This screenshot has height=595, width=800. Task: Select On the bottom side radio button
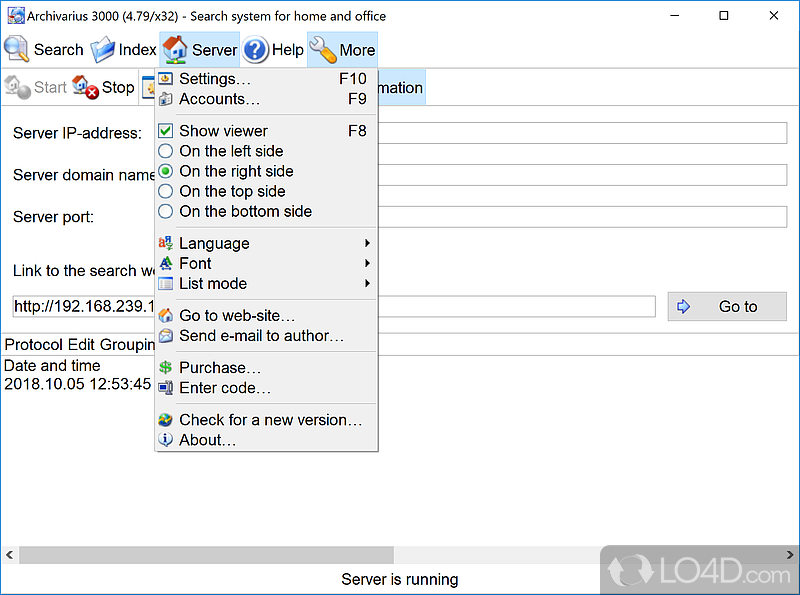(165, 211)
